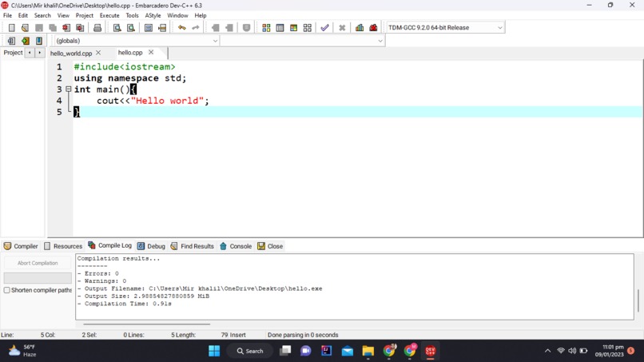Switch to the Compiler bottom tab

click(x=21, y=246)
